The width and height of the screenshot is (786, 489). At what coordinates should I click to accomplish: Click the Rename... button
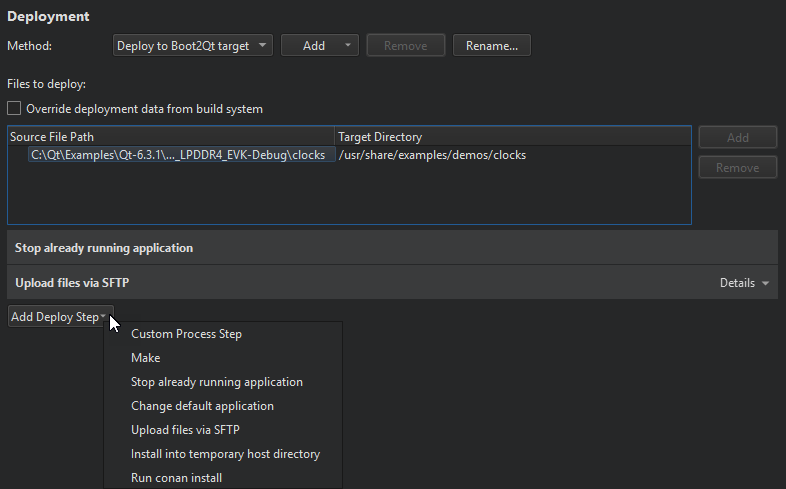pos(491,46)
